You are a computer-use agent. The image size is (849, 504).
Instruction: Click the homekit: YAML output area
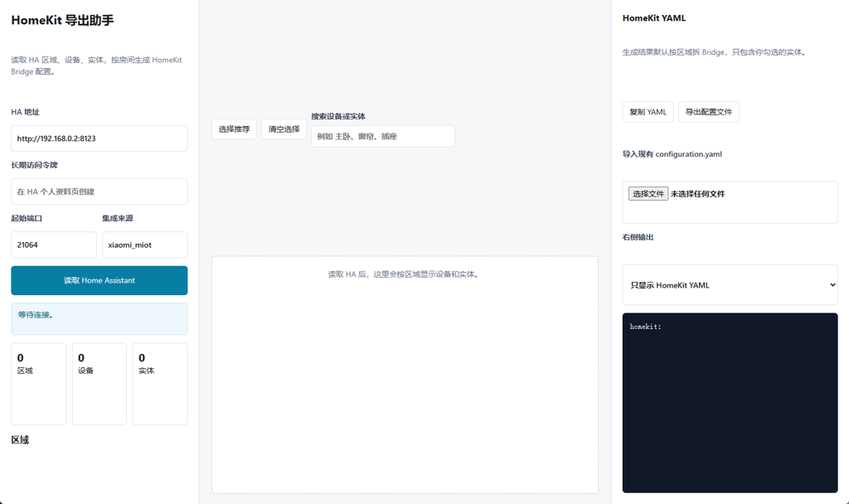point(730,403)
